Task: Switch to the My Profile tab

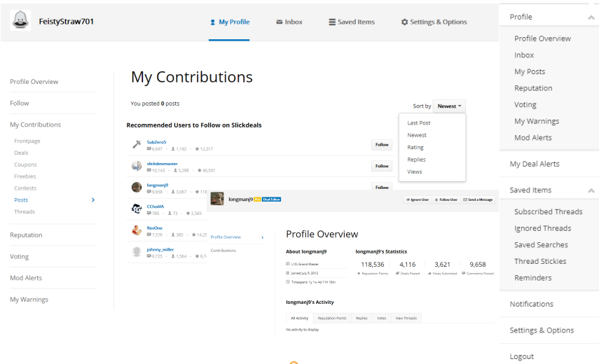Action: (229, 22)
